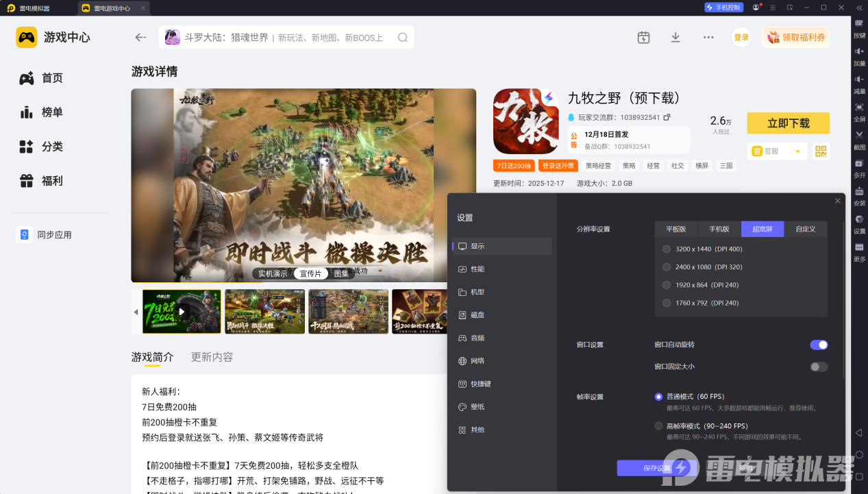Click the volume down (减量) icon
This screenshot has width=868, height=494.
pyautogui.click(x=859, y=79)
